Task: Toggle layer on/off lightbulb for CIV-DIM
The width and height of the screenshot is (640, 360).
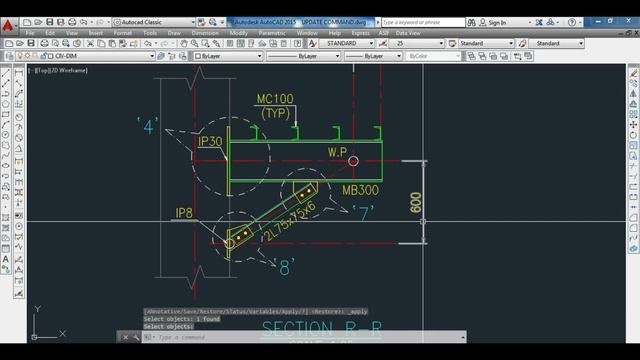Action: (x=20, y=56)
